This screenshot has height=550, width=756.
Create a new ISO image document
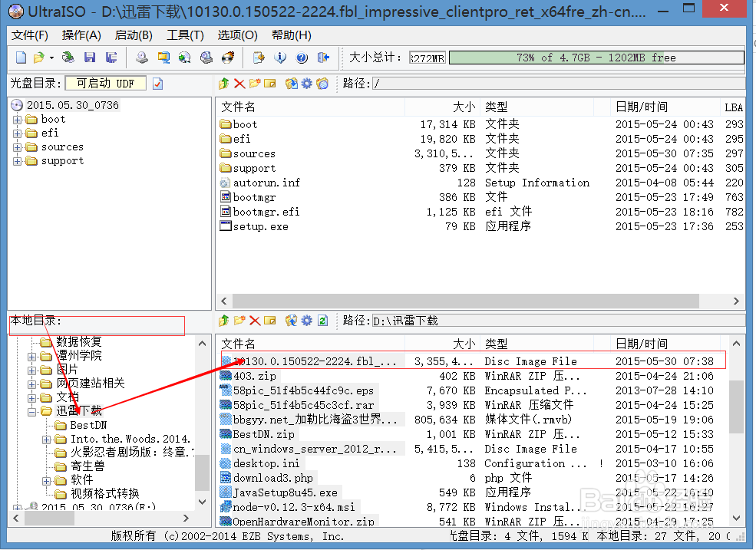tap(20, 57)
